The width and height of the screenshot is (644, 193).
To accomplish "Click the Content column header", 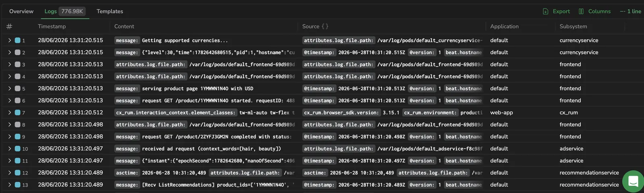I will pos(124,26).
